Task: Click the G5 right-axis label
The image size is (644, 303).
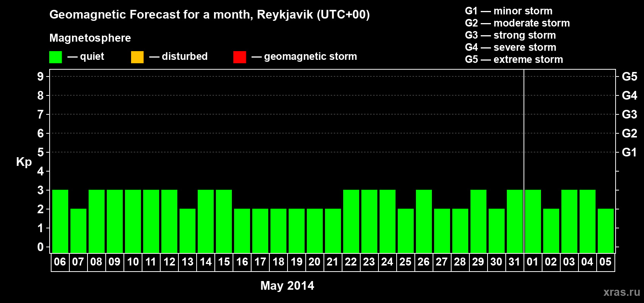Action: (x=630, y=77)
